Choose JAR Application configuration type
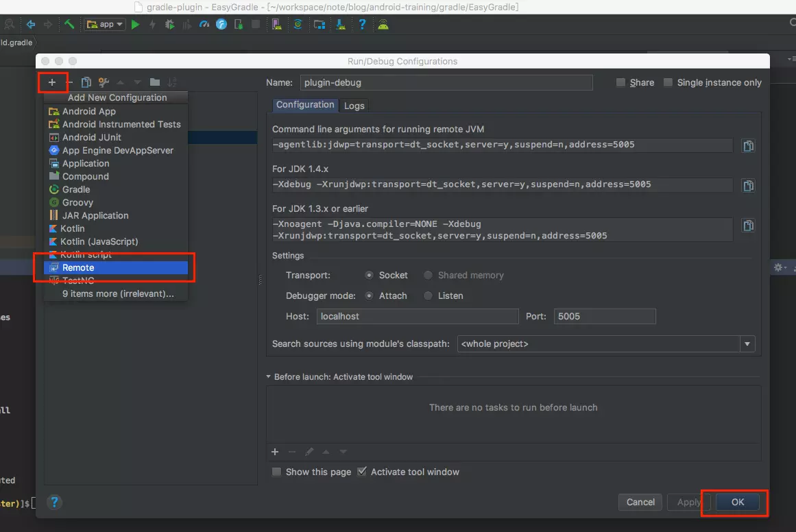796x532 pixels. click(116, 216)
